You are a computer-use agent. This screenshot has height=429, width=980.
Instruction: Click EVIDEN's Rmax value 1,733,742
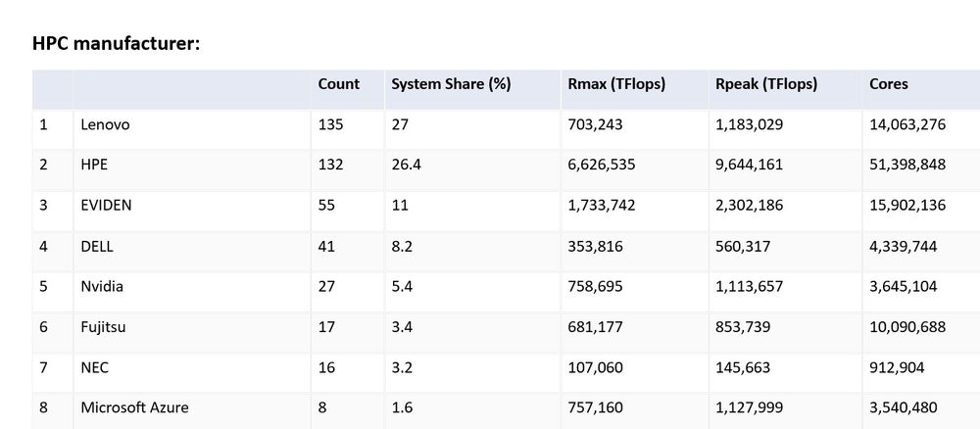coord(602,206)
